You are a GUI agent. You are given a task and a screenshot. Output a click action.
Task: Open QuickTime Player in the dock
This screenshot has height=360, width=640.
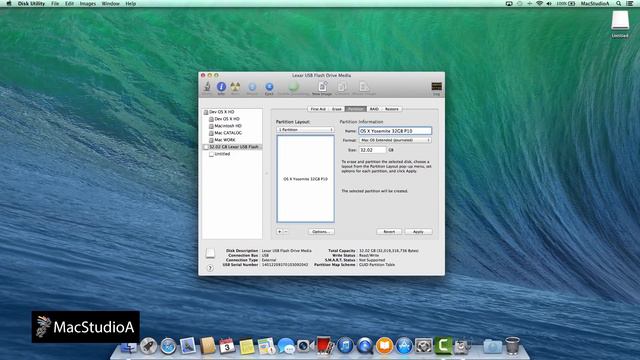[365, 346]
